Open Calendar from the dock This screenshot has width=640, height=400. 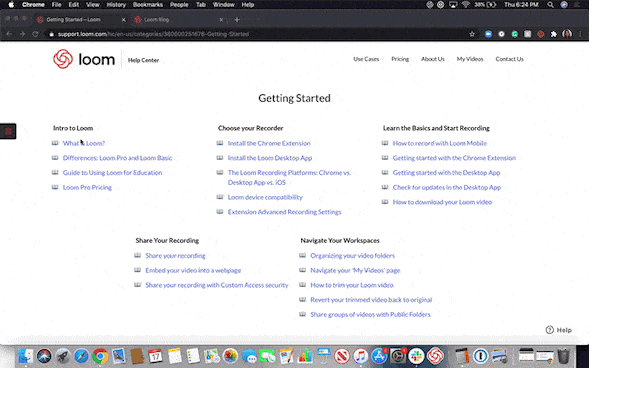[x=156, y=356]
